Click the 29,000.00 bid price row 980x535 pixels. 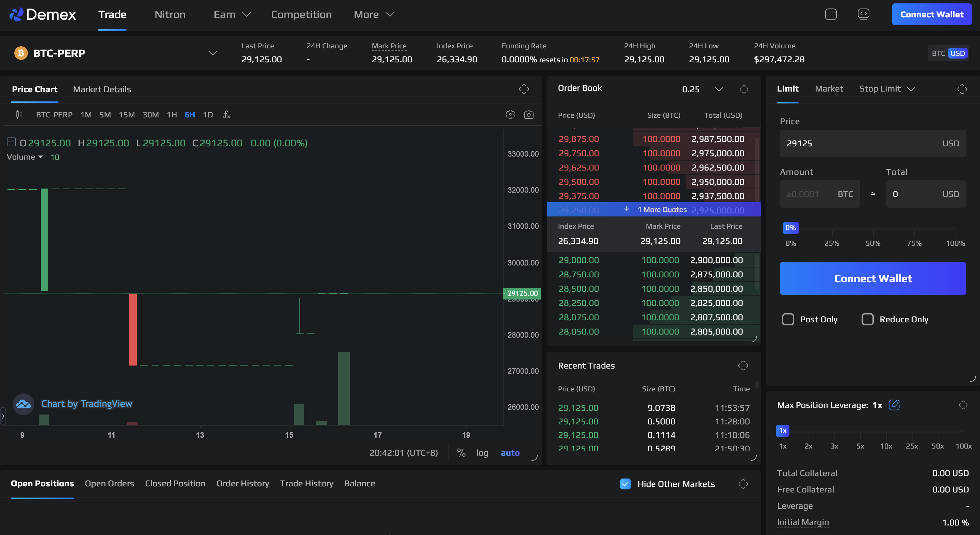tap(654, 260)
